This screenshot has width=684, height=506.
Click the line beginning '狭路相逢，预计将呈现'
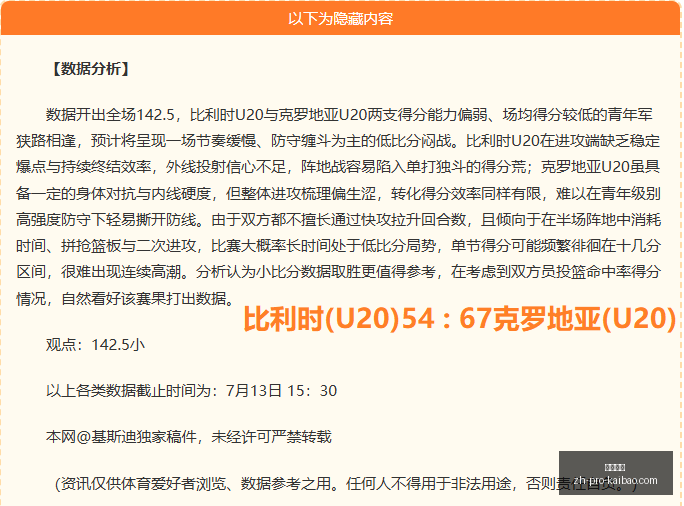(338, 141)
